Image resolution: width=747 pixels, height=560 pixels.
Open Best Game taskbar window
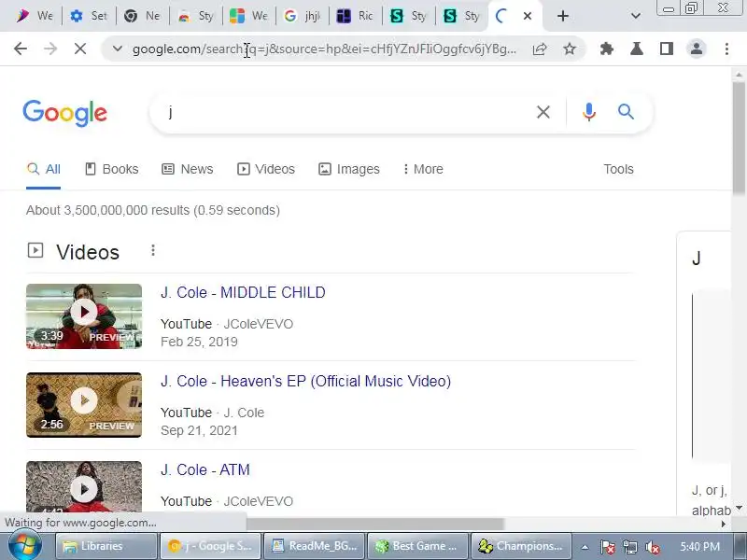pyautogui.click(x=418, y=546)
